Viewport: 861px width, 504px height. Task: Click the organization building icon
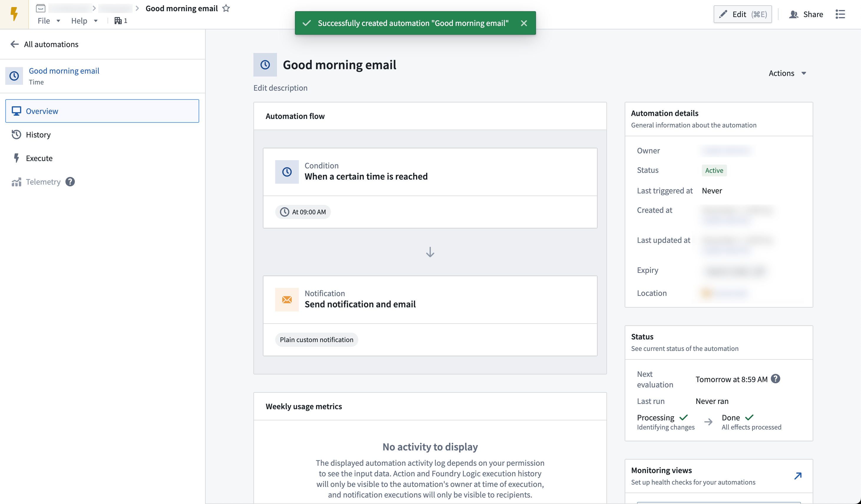click(x=118, y=21)
